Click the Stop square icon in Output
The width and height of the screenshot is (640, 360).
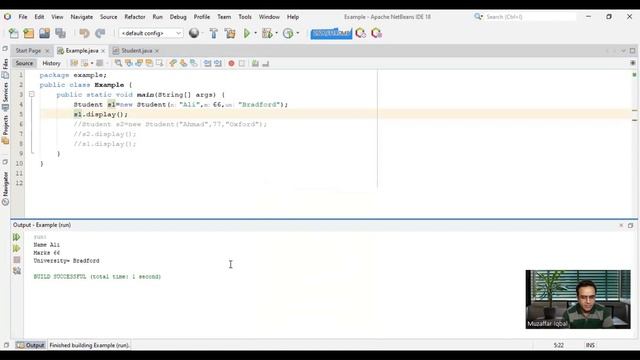[17, 260]
